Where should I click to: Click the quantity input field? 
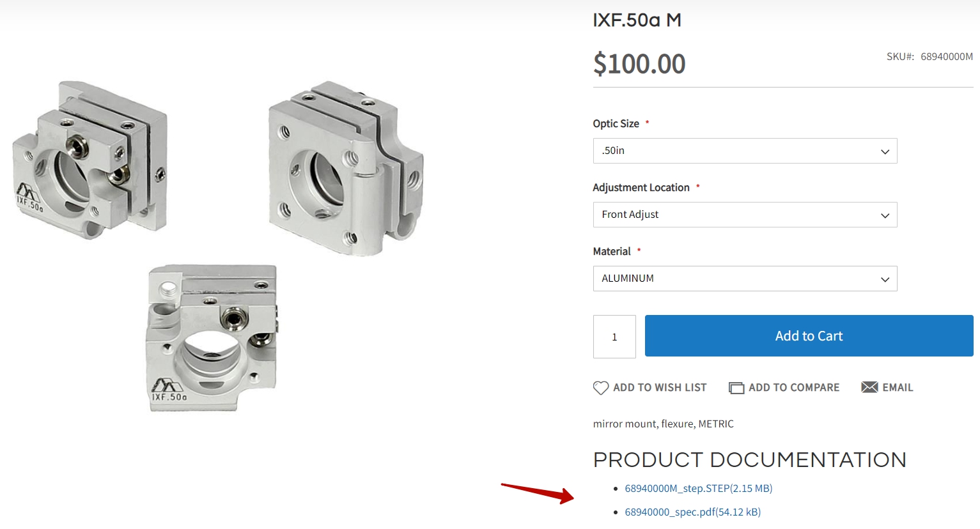click(614, 337)
